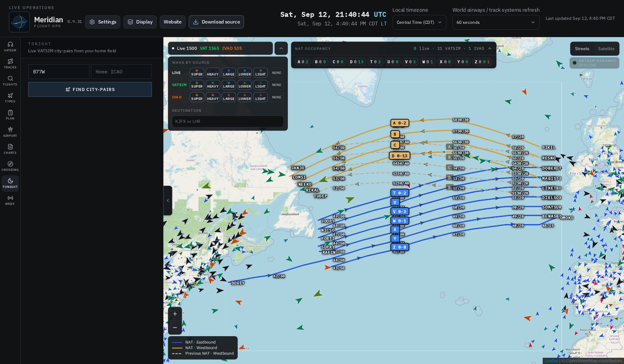Click the track W 0·1 map badge
Image resolution: width=624 pixels, height=364 pixels.
(x=400, y=221)
